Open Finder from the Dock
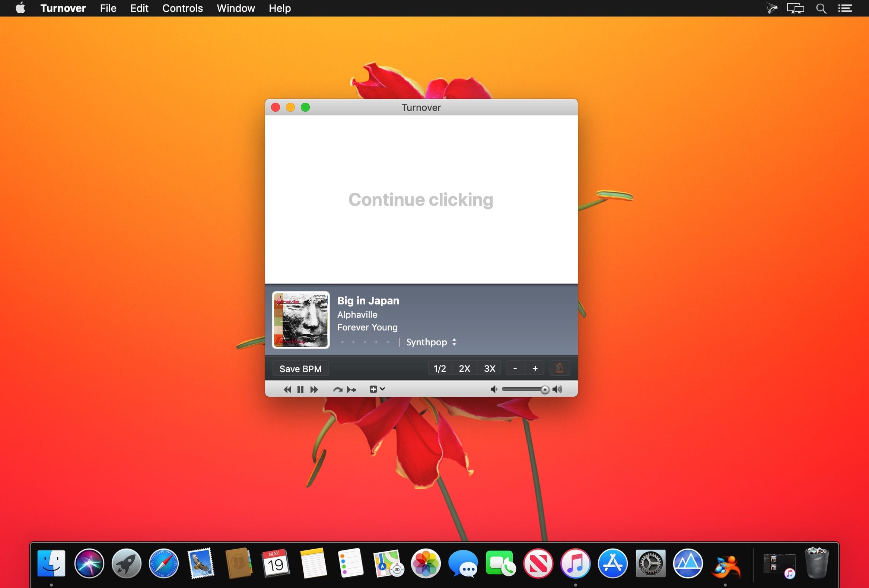869x588 pixels. [51, 563]
